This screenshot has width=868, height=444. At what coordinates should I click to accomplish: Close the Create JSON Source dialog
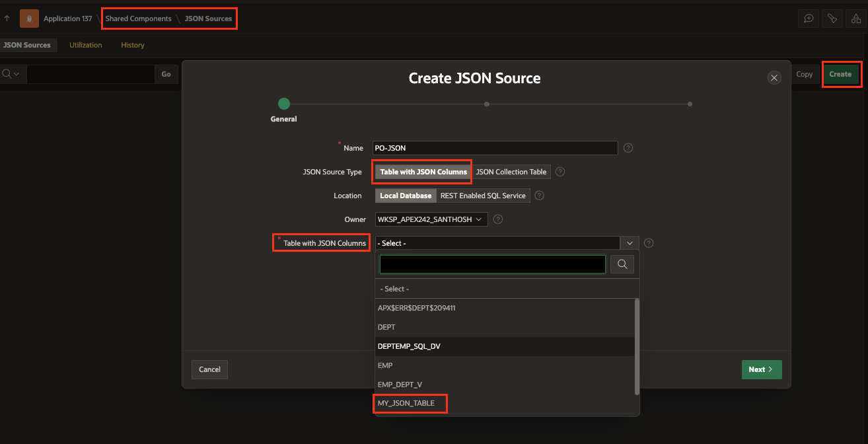point(774,78)
